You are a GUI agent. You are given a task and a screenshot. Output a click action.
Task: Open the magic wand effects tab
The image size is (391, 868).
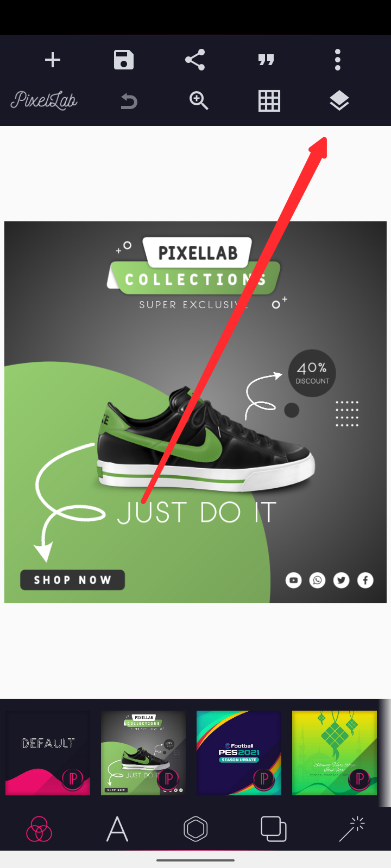(352, 829)
